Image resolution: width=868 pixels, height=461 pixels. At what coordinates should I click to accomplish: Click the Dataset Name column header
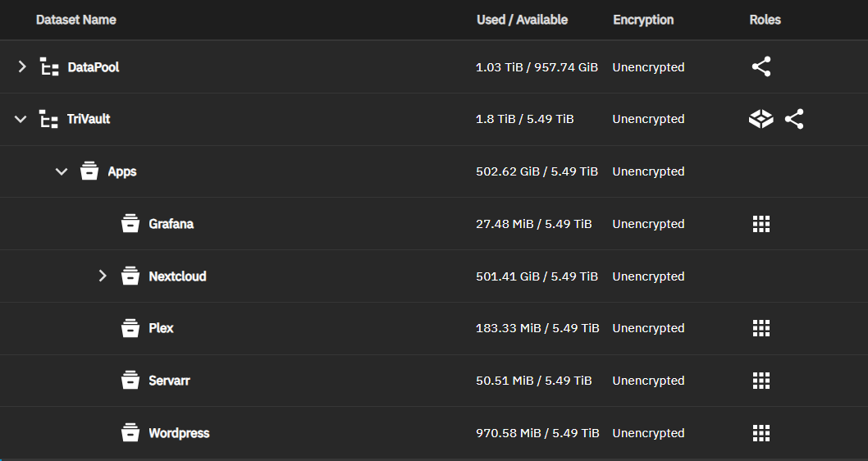pyautogui.click(x=75, y=20)
